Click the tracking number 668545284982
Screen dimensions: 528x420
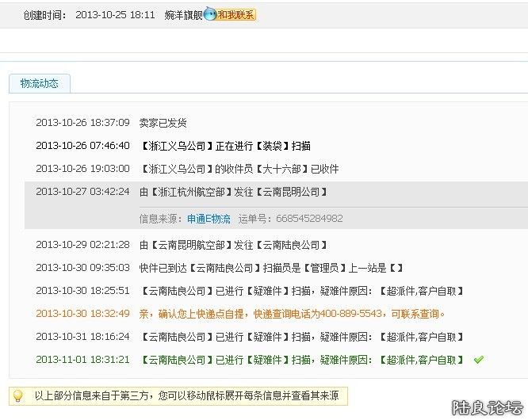[305, 218]
